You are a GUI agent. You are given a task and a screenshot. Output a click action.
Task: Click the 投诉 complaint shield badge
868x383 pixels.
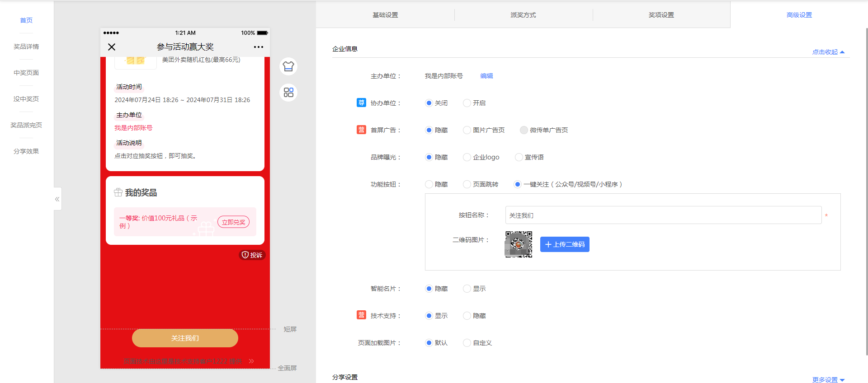[x=252, y=255]
